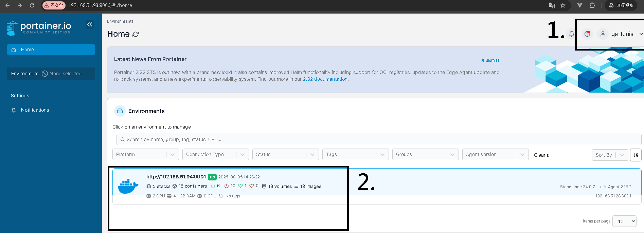Click the browser back arrow
Viewport: 644px width, 233px height.
(7, 5)
